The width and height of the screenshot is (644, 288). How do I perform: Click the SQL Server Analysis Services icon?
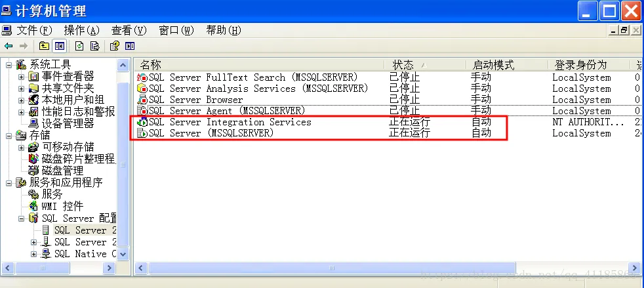pyautogui.click(x=142, y=89)
